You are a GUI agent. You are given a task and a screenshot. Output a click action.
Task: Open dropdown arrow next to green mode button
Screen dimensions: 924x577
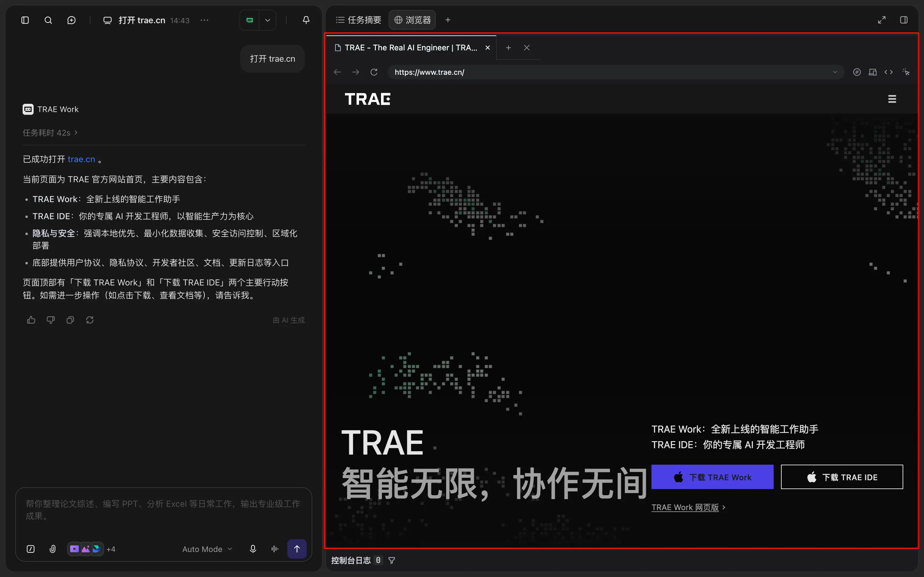[268, 20]
